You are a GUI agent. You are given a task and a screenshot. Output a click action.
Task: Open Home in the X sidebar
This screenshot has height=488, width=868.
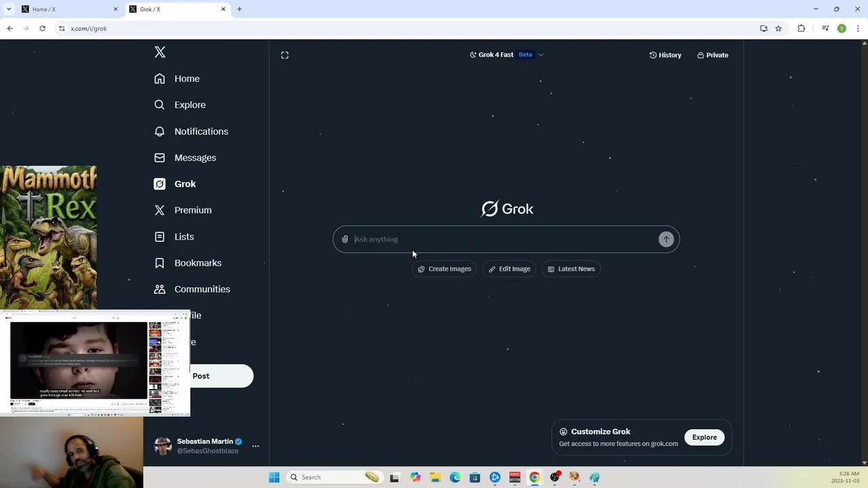coord(176,79)
